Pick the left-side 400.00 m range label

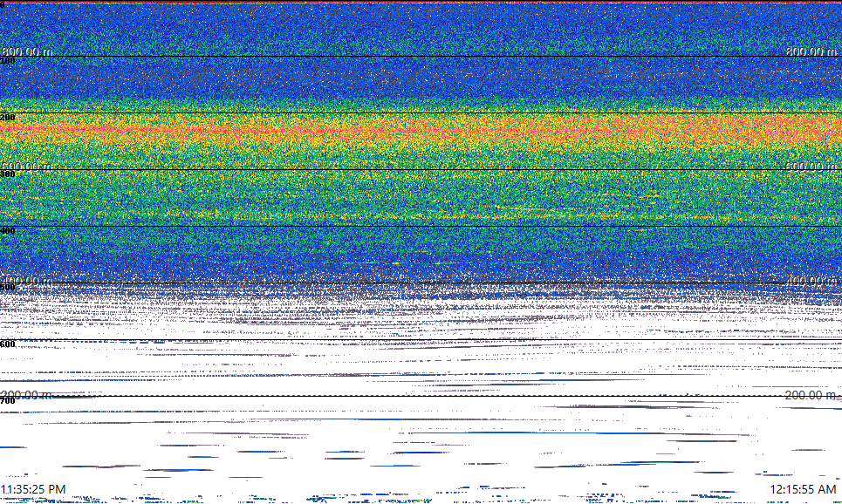point(27,281)
